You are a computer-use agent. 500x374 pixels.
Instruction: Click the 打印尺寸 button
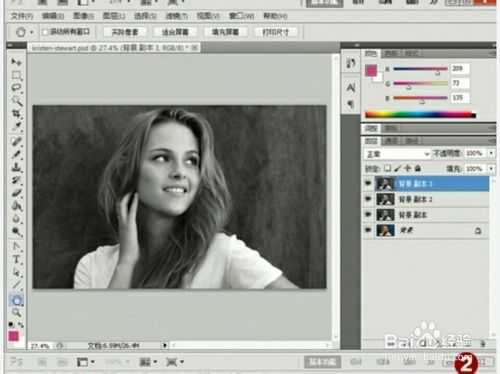(x=275, y=32)
